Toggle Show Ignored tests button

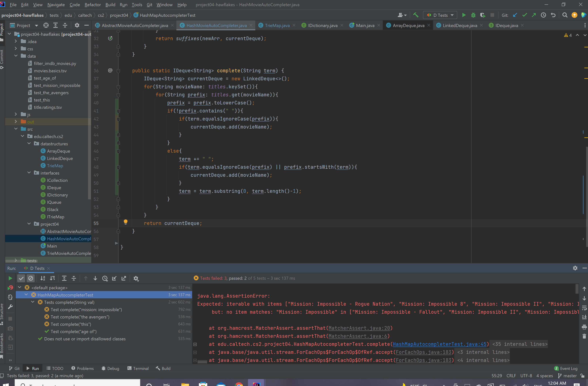pos(31,278)
